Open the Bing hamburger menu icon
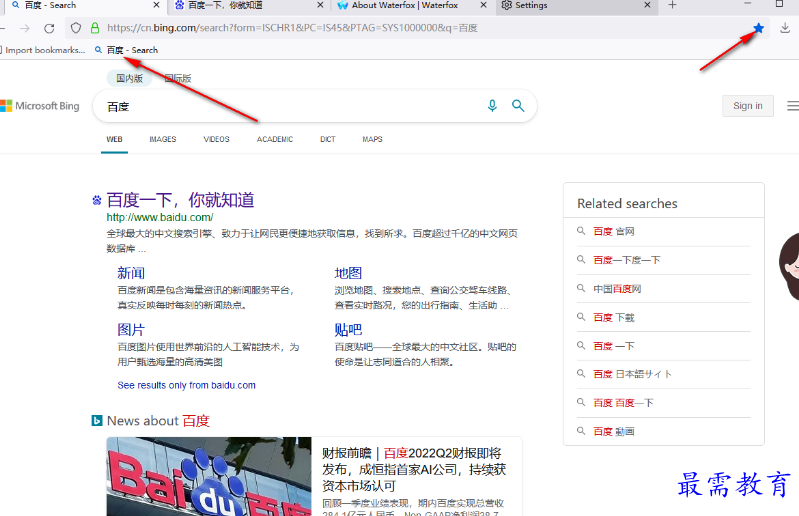The height and width of the screenshot is (516, 799). (x=792, y=106)
